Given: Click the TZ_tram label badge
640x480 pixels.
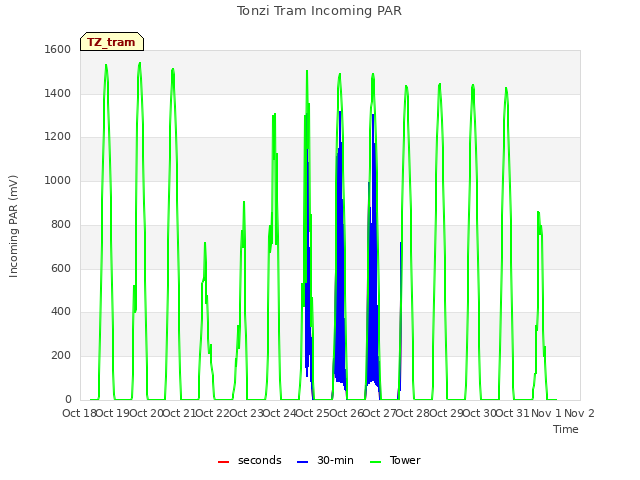Looking at the screenshot, I should pyautogui.click(x=112, y=42).
